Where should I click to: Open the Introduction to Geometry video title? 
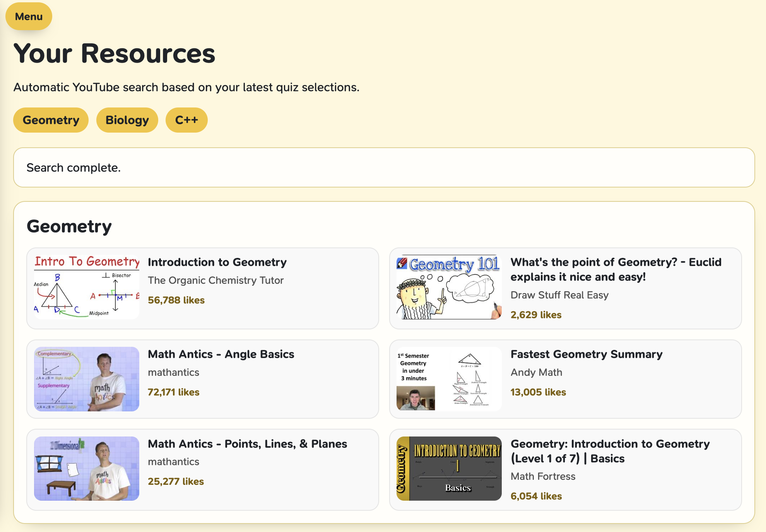coord(217,262)
